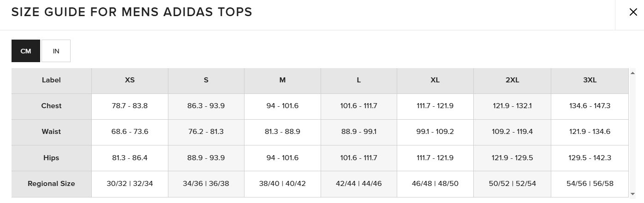Viewport: 644px width, 203px height.
Task: Click the Label header cell
Action: click(x=51, y=80)
